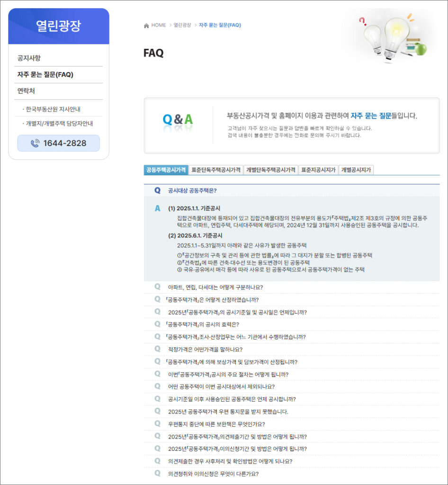Click the 열린광장 breadcrumb link
Viewport: 448px width, 485px height.
[182, 25]
